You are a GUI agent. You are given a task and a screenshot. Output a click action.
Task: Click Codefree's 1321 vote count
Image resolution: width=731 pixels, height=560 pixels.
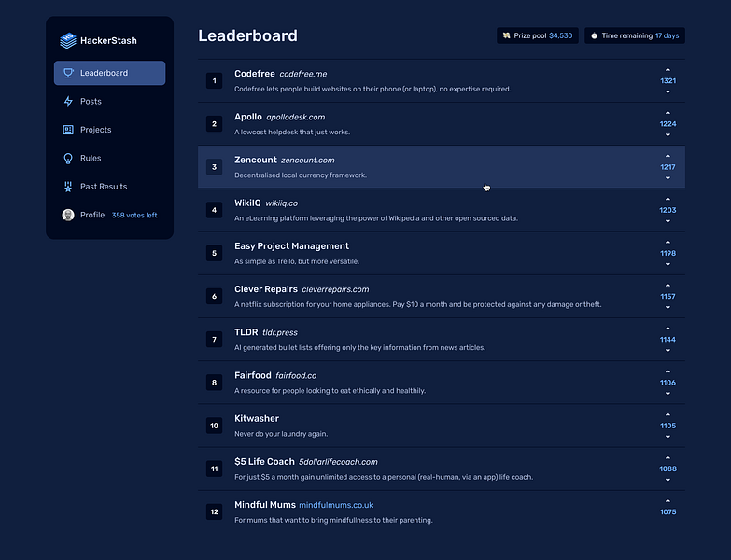coord(668,81)
